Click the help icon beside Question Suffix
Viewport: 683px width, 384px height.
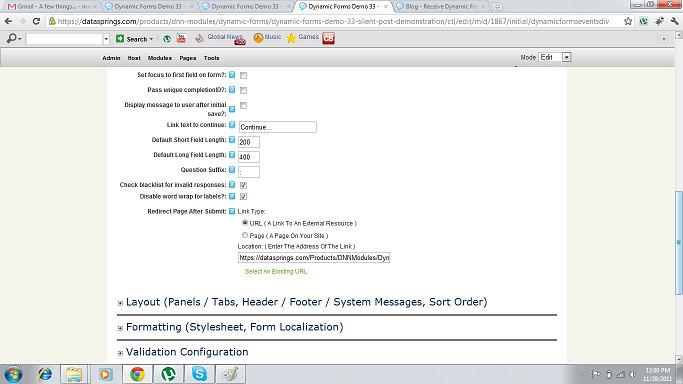click(x=232, y=170)
